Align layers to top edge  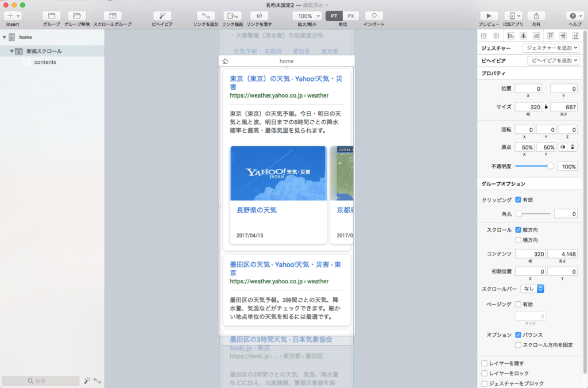[551, 36]
